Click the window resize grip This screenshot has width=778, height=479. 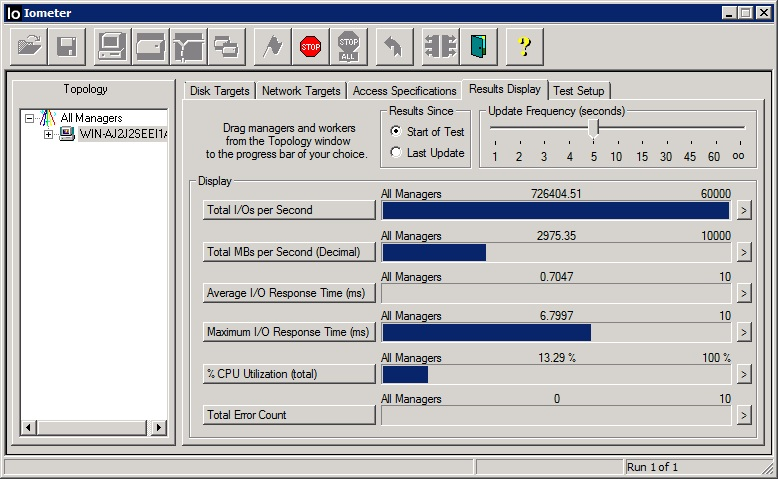click(767, 468)
